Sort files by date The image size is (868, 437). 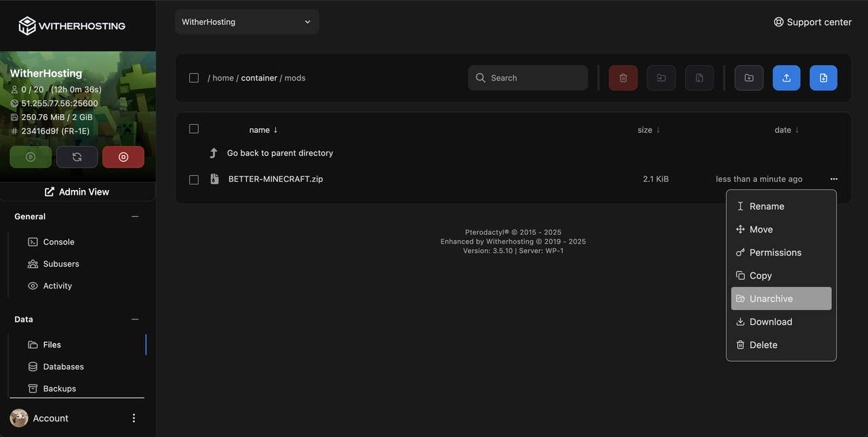787,130
